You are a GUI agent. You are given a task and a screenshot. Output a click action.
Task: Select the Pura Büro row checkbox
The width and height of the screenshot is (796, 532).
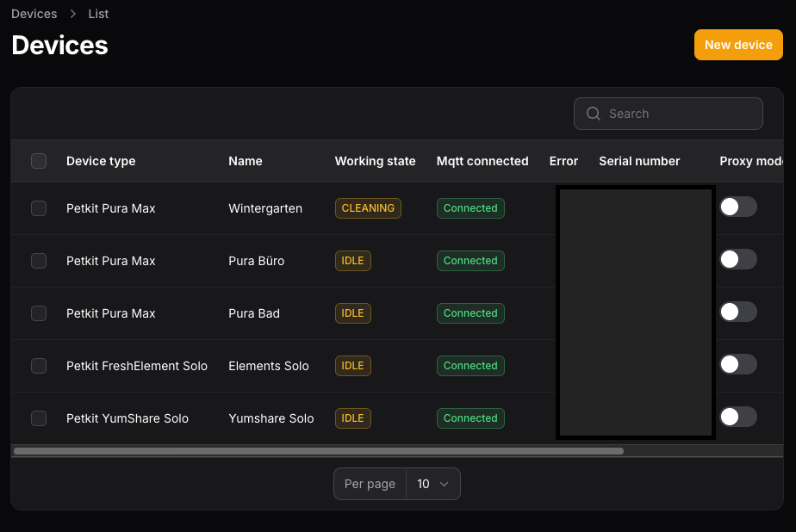click(39, 261)
